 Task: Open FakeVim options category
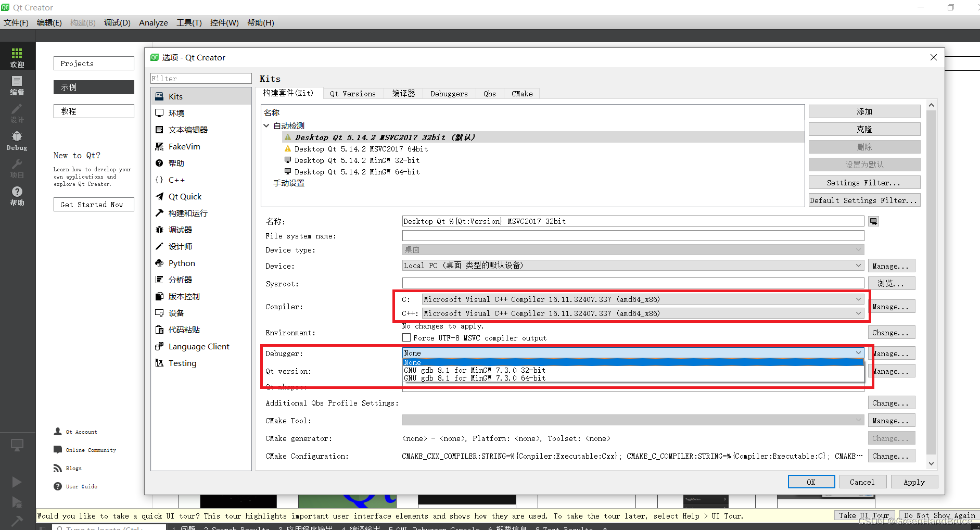click(x=201, y=146)
